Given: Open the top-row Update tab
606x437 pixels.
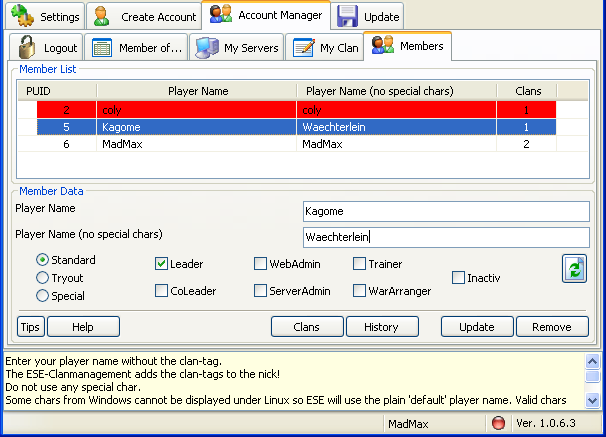Looking at the screenshot, I should tap(368, 16).
